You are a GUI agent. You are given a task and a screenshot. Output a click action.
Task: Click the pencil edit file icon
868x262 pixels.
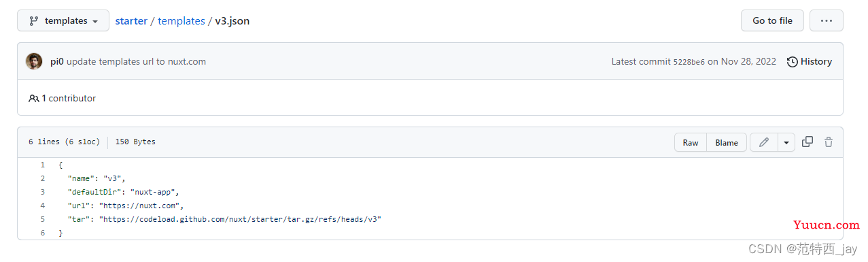coord(764,142)
